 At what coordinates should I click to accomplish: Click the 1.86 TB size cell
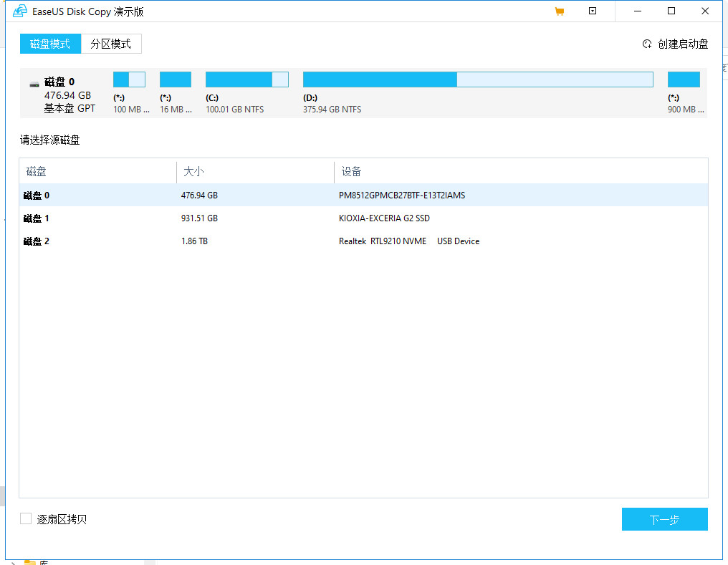tap(194, 241)
